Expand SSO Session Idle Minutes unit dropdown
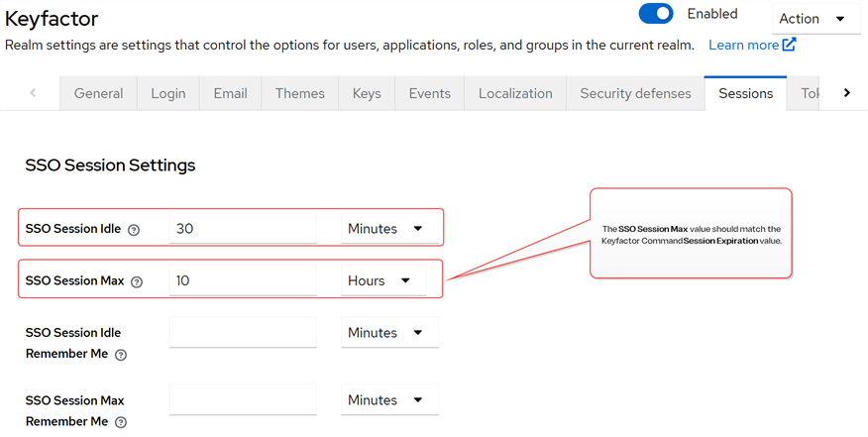 [388, 229]
